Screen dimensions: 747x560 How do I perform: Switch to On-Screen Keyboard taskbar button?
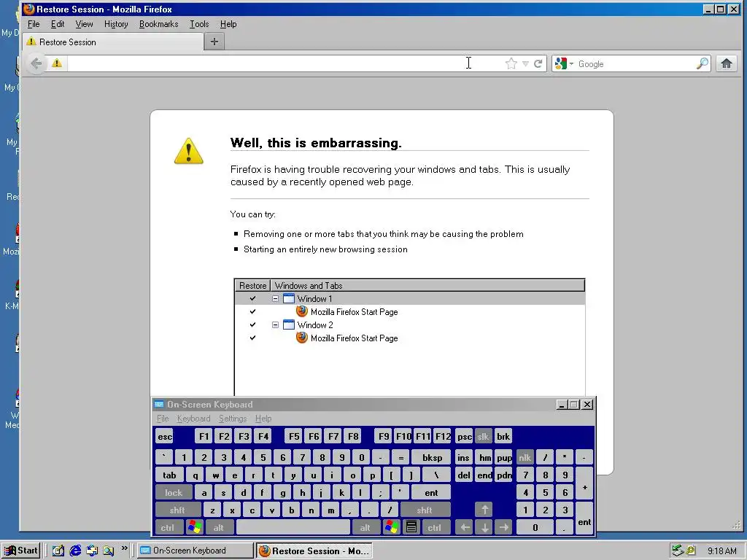pyautogui.click(x=196, y=551)
